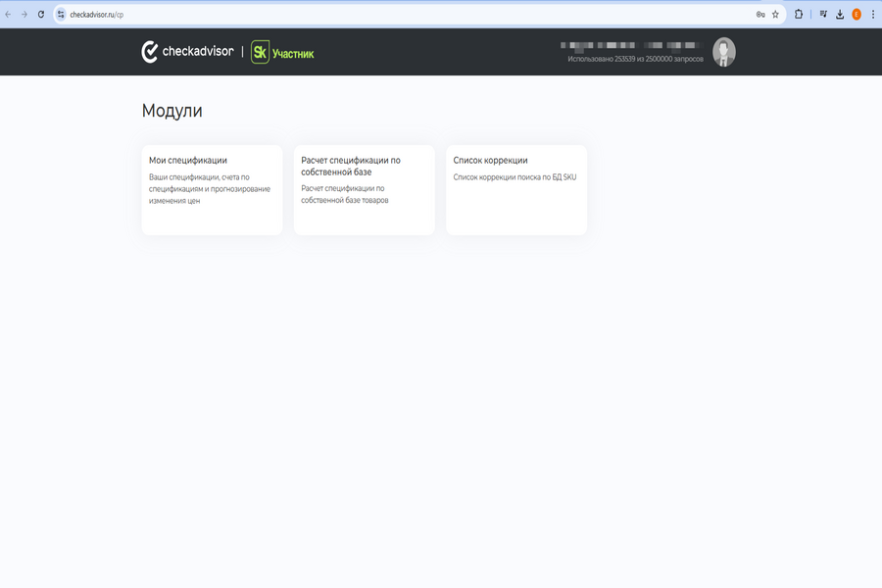
Task: Open the user profile avatar menu
Action: coord(723,52)
